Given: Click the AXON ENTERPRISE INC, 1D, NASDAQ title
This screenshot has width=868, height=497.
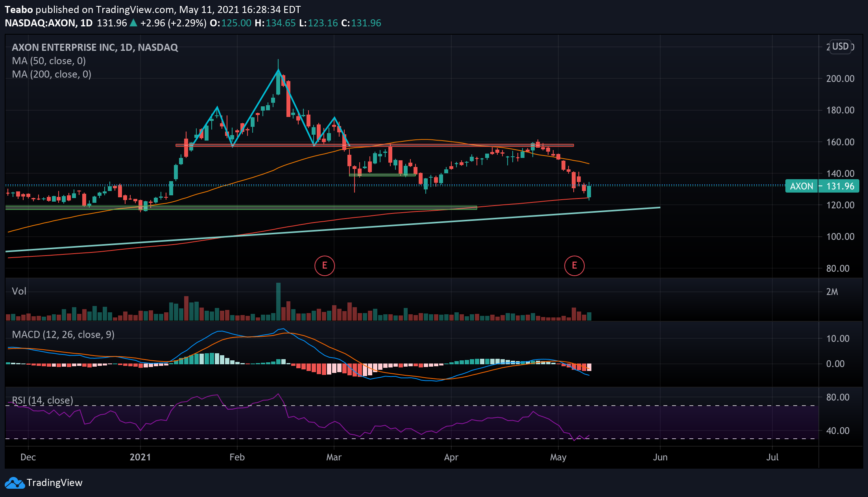Looking at the screenshot, I should pyautogui.click(x=95, y=48).
